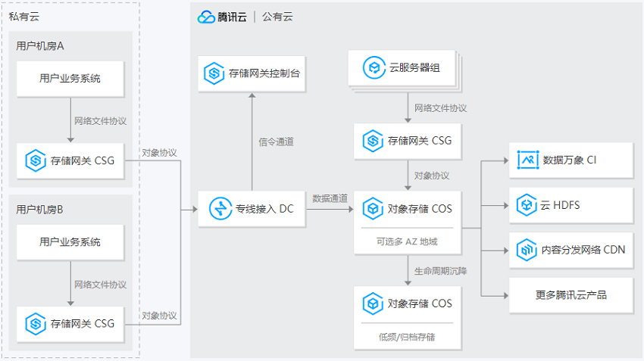
Task: Click the 专线接入 DC icon
Action: coord(220,208)
